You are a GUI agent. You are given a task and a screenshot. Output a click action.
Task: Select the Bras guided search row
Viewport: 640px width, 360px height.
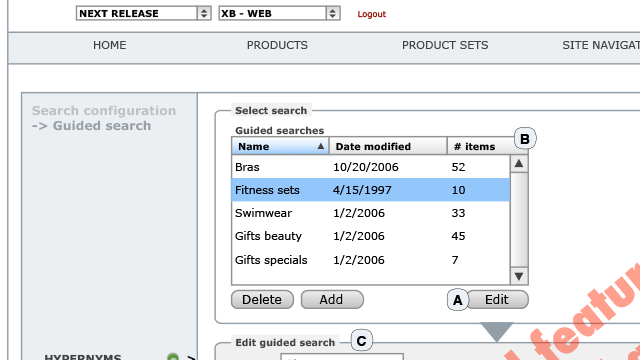[371, 167]
